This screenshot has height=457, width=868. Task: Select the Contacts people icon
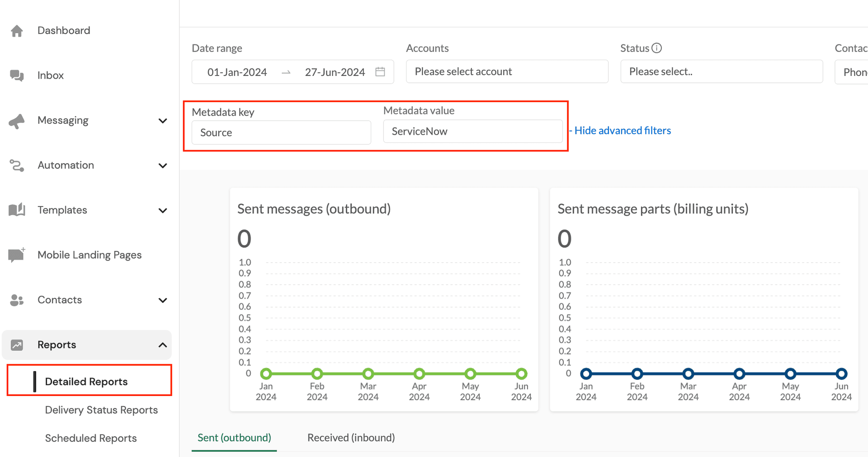coord(17,300)
